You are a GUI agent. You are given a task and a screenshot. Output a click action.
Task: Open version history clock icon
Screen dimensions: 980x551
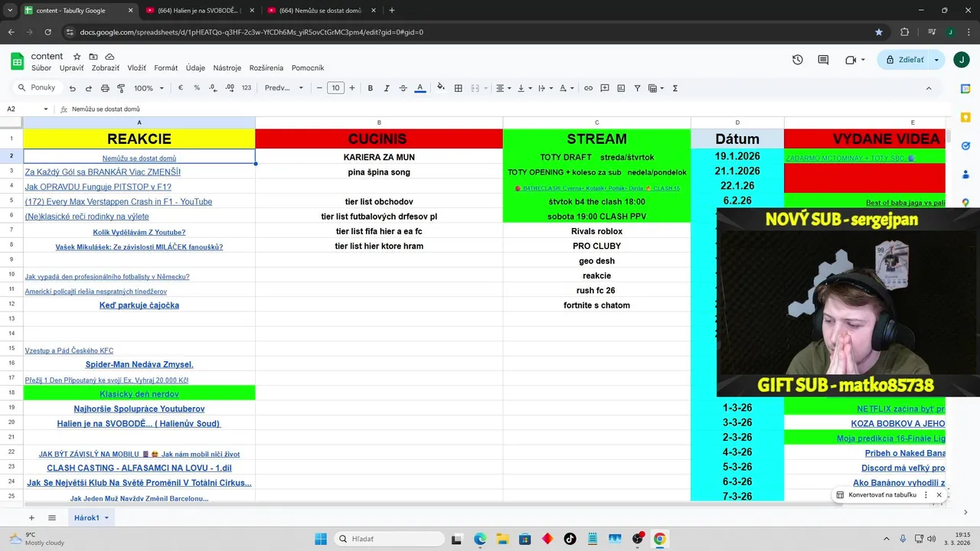tap(798, 60)
